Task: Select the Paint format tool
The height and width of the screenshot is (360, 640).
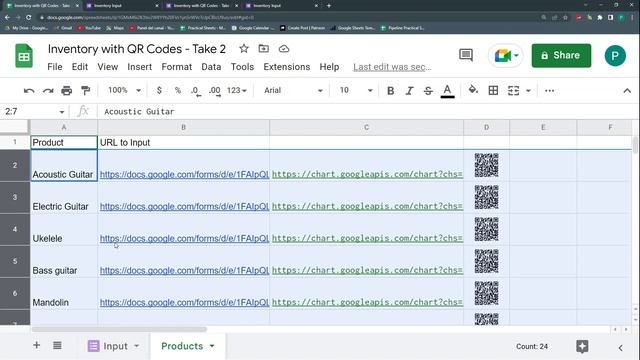Action: click(86, 91)
